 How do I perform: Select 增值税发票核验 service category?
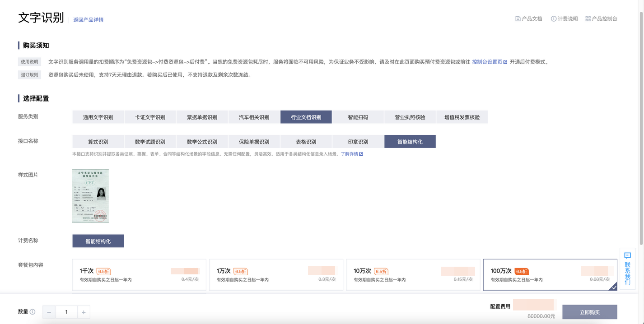pyautogui.click(x=462, y=117)
